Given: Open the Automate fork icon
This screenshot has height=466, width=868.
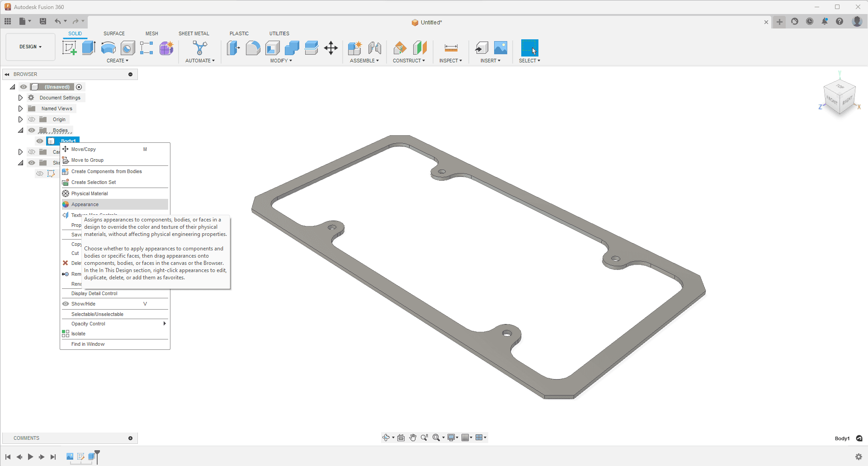Looking at the screenshot, I should (200, 48).
